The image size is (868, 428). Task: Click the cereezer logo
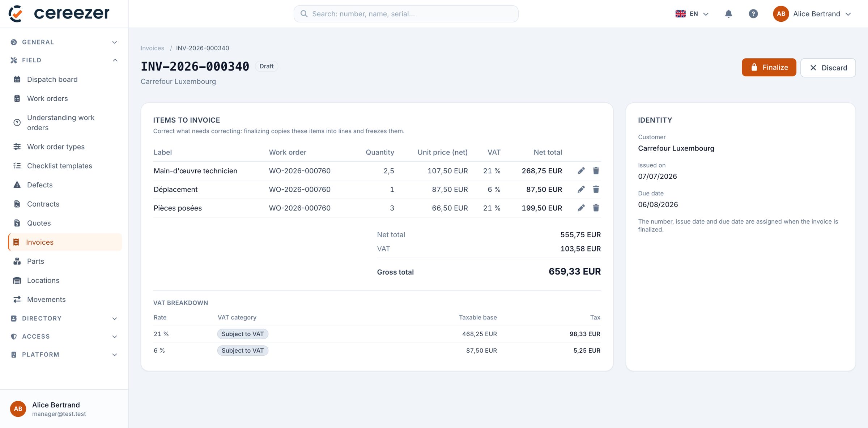[x=59, y=13]
